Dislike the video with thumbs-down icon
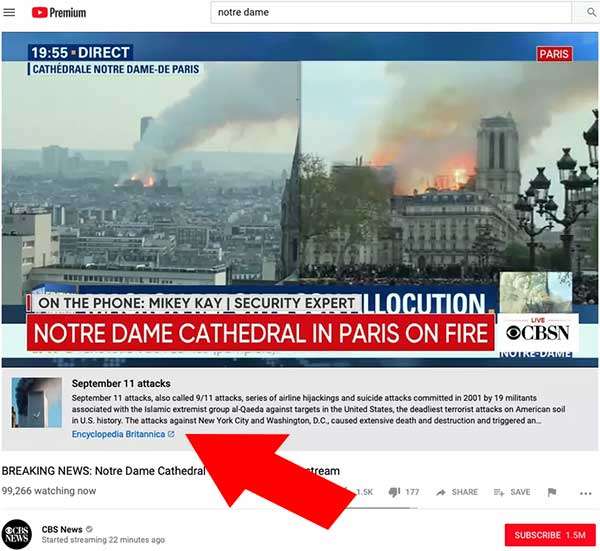This screenshot has height=551, width=600. [x=394, y=492]
